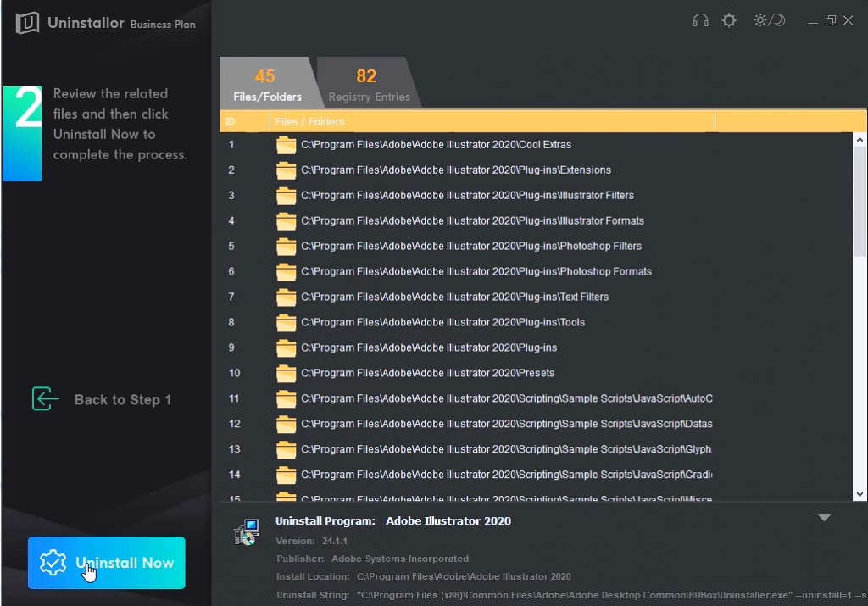
Task: Go Back to Step 1
Action: click(x=102, y=399)
